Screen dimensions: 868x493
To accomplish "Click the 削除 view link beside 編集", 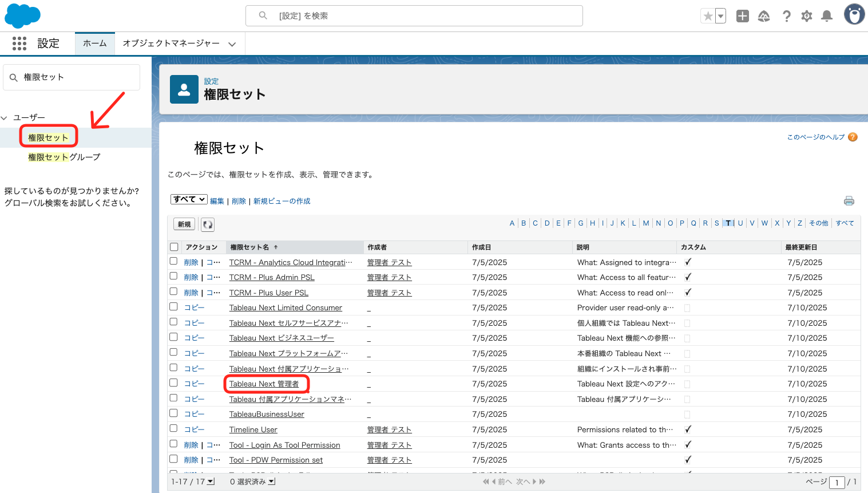I will tap(239, 201).
